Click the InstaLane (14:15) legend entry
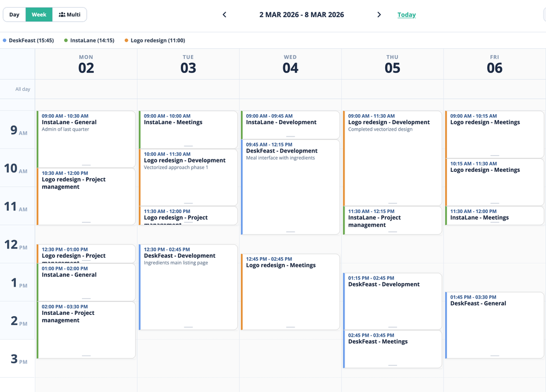The width and height of the screenshot is (546, 392). [x=89, y=41]
